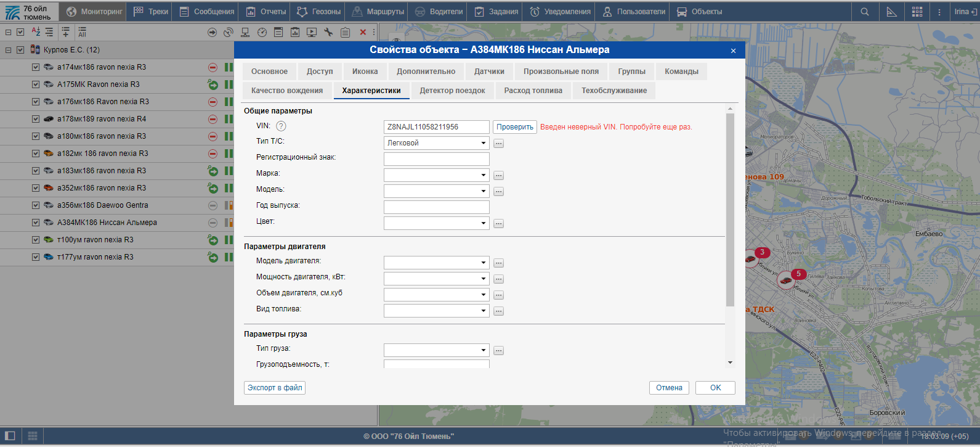Open the apps grid icon in header
This screenshot has height=447, width=980.
pyautogui.click(x=917, y=12)
